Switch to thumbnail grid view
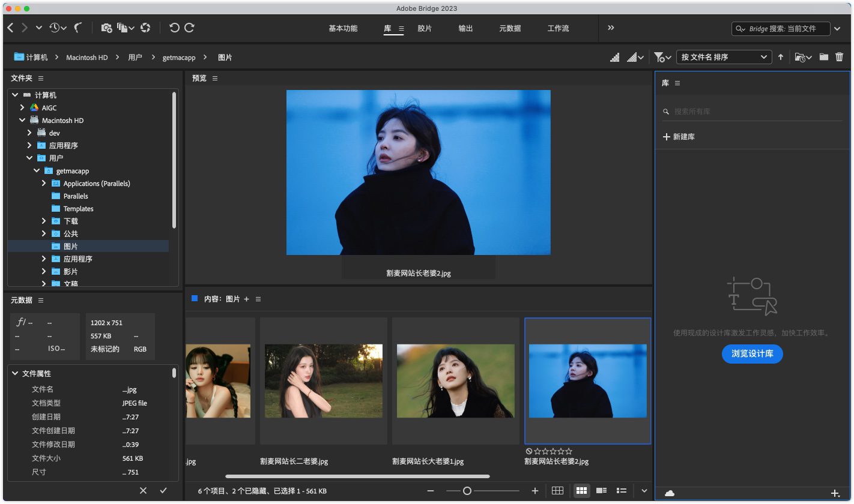 click(x=581, y=491)
